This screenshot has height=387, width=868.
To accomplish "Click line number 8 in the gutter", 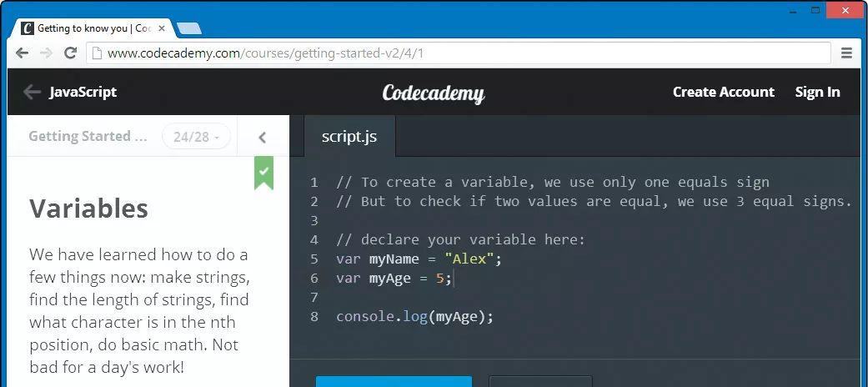I will click(314, 317).
